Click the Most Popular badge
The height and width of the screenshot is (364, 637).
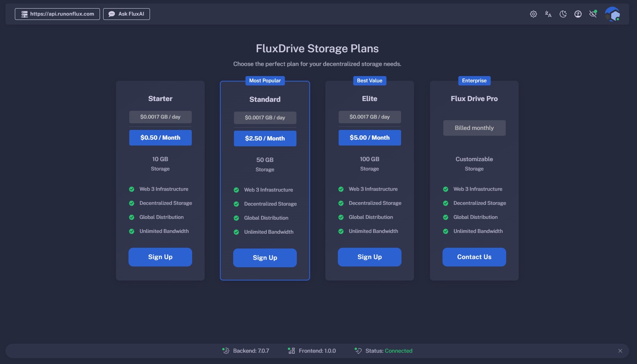265,81
